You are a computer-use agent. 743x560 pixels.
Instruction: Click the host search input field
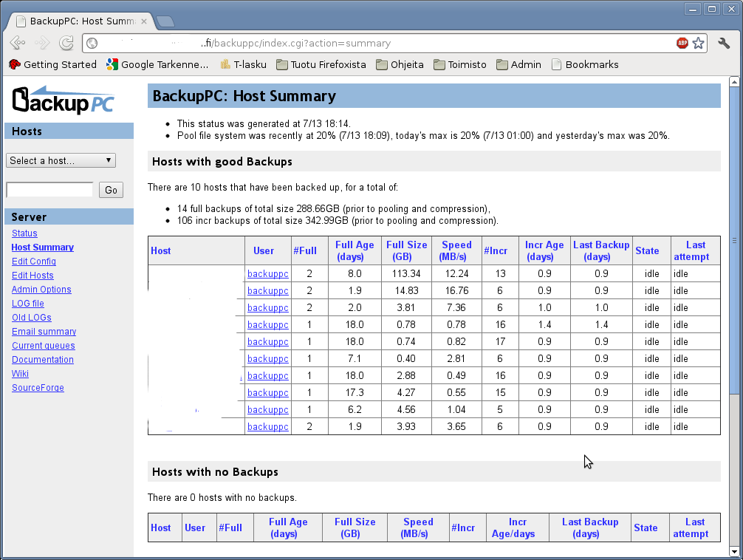(49, 190)
